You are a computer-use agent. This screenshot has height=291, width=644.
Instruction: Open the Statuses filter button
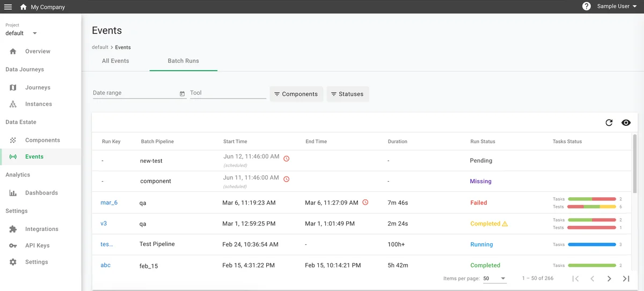pos(347,94)
